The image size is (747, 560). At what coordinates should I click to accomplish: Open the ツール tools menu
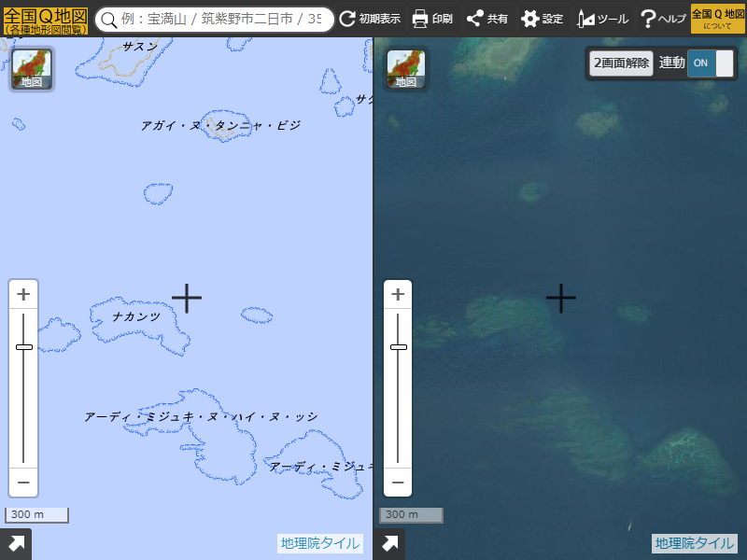click(602, 20)
